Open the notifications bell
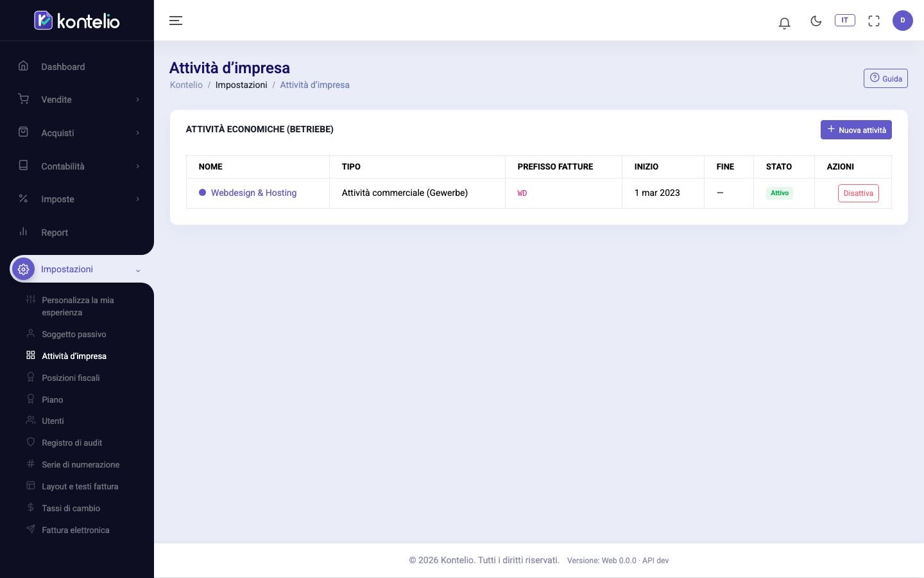 784,23
